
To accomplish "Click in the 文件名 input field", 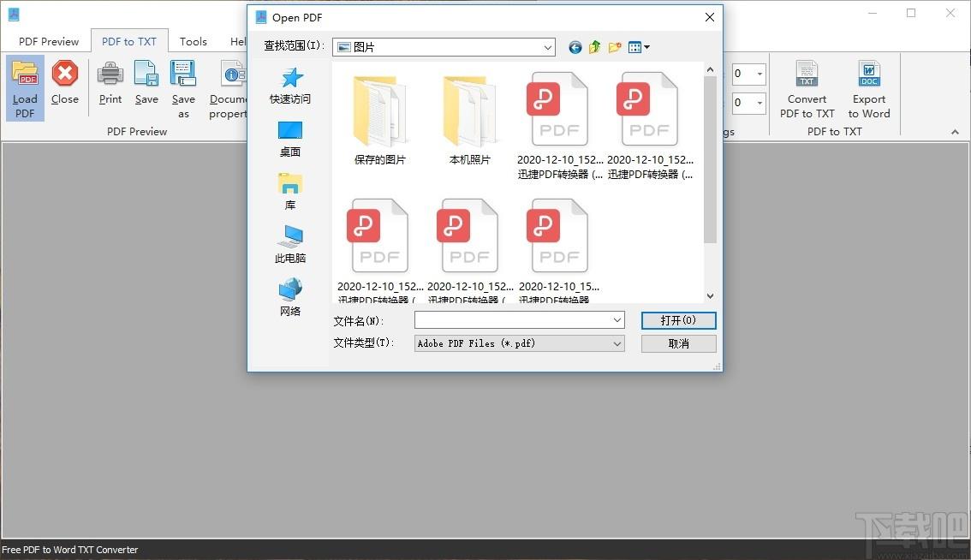I will (513, 320).
